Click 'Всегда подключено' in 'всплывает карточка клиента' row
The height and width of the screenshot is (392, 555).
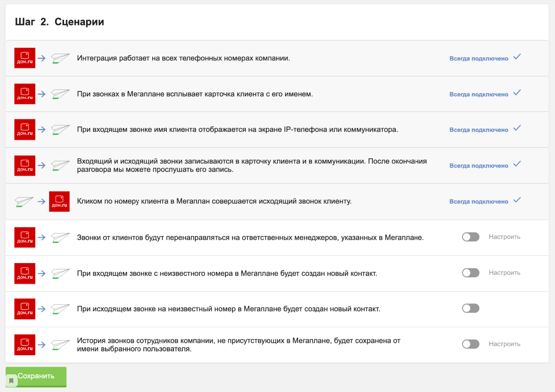[x=479, y=94]
